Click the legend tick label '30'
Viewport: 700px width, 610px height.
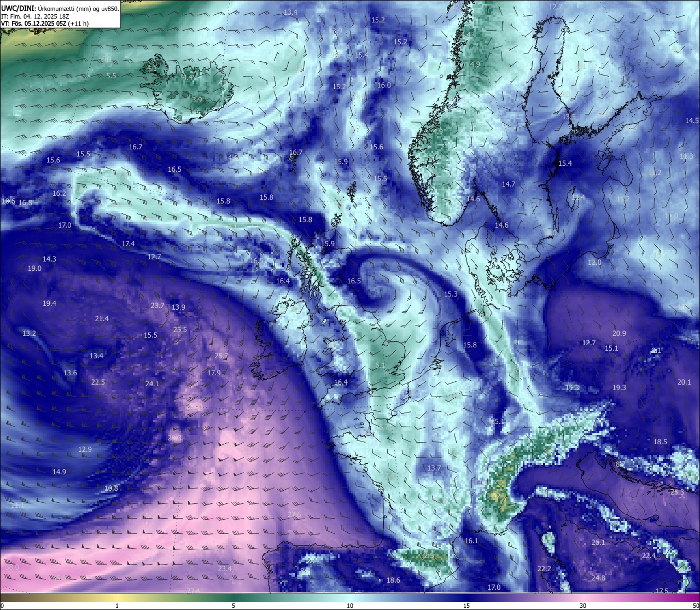click(583, 606)
